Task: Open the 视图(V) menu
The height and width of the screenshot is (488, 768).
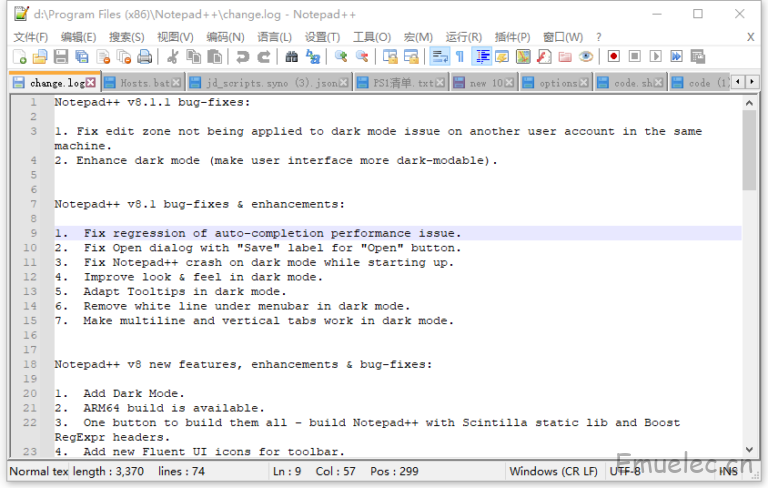Action: coord(175,37)
